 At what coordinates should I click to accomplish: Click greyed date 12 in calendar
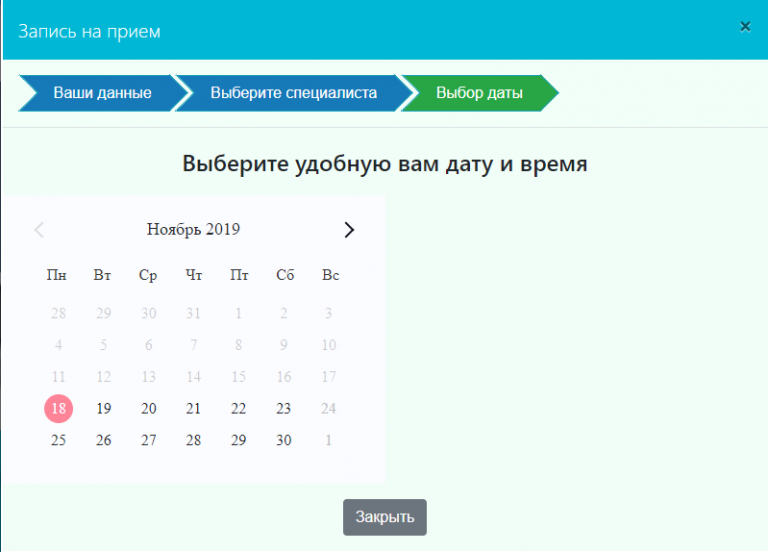pos(103,377)
